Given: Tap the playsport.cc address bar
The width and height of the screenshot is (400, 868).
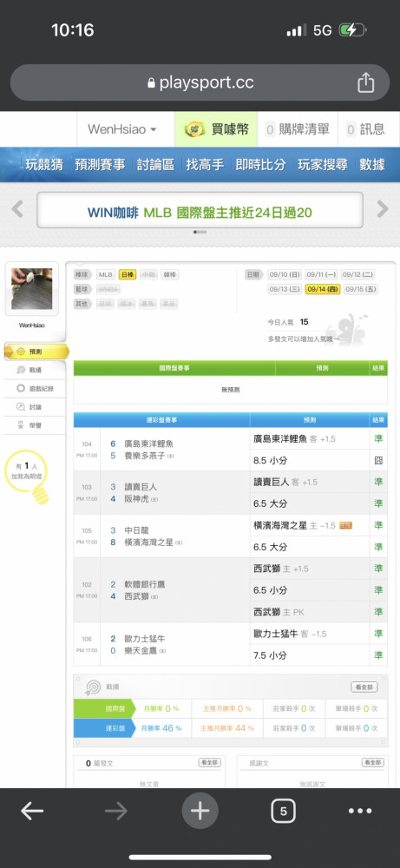Looking at the screenshot, I should click(x=200, y=82).
